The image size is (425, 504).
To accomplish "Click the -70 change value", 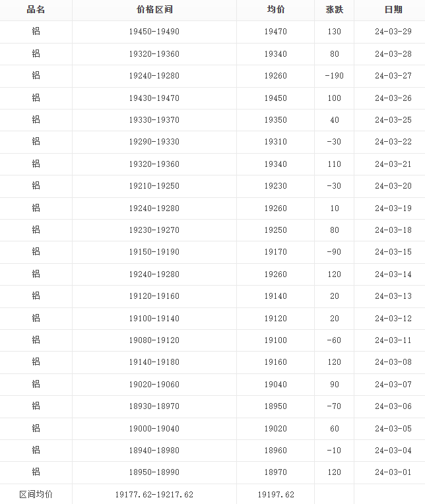I will [334, 406].
